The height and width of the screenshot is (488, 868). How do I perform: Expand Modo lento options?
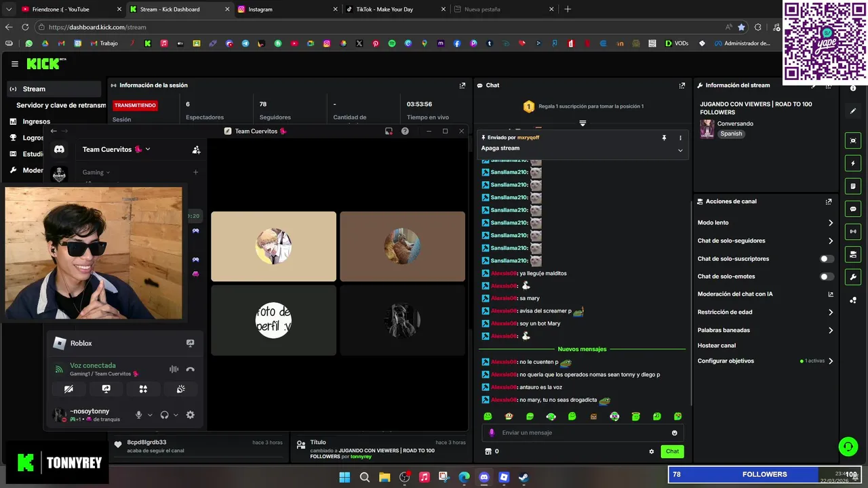tap(831, 223)
